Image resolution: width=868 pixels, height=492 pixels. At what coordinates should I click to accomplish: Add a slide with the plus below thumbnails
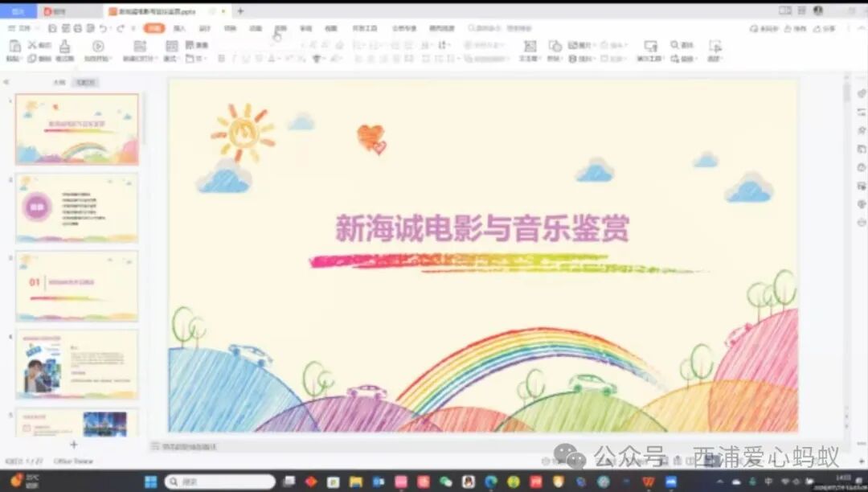(74, 445)
